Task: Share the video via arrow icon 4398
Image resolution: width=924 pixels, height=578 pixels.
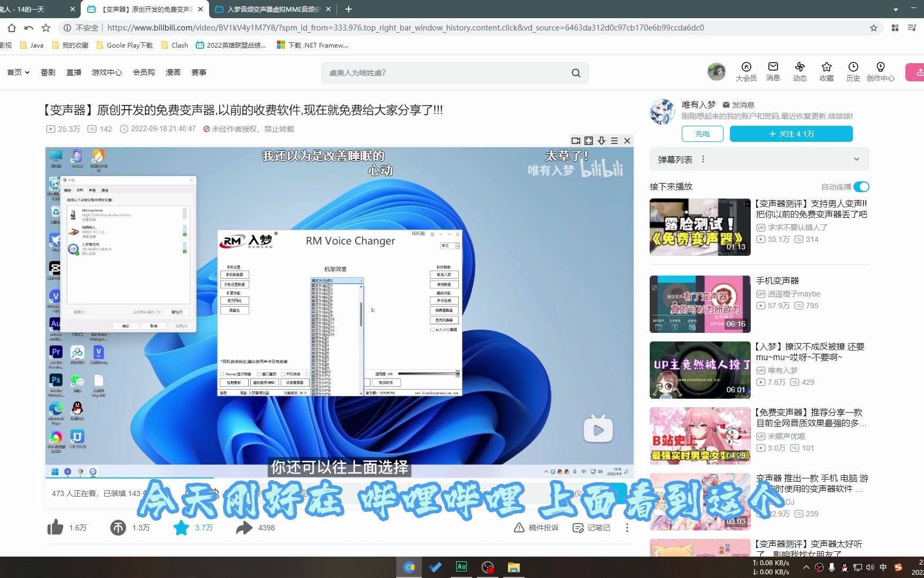Action: coord(244,528)
